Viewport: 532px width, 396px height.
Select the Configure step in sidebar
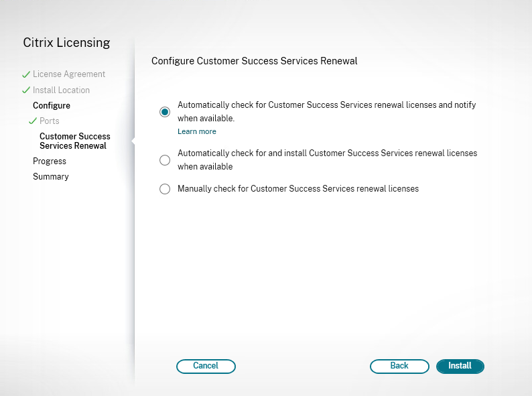52,106
